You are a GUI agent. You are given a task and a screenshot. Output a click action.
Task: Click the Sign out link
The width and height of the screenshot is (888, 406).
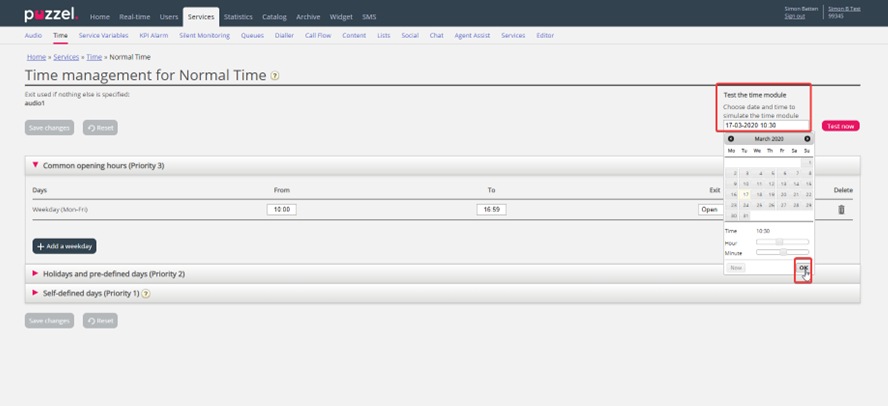(x=794, y=16)
